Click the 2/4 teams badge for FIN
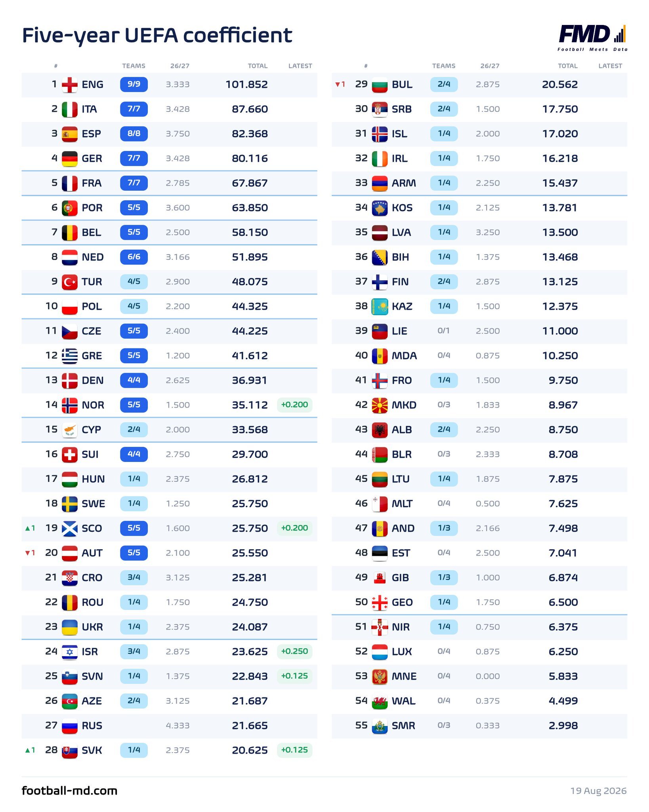 pyautogui.click(x=444, y=282)
